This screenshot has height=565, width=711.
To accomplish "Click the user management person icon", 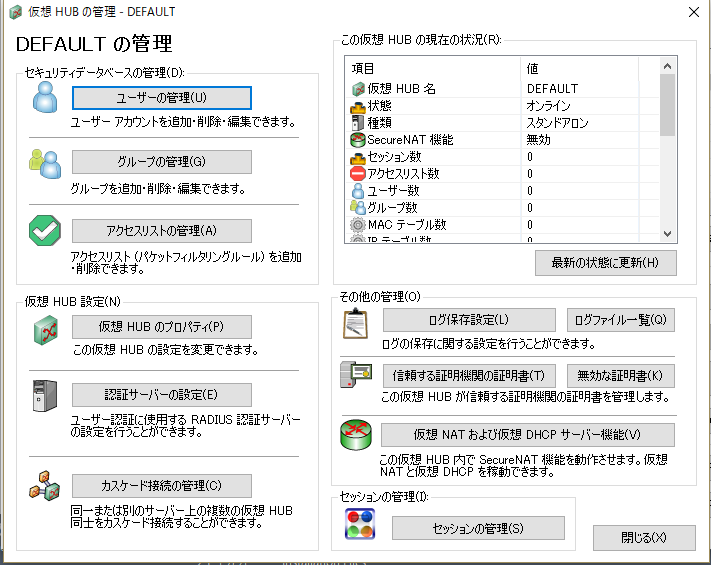I will coord(46,98).
